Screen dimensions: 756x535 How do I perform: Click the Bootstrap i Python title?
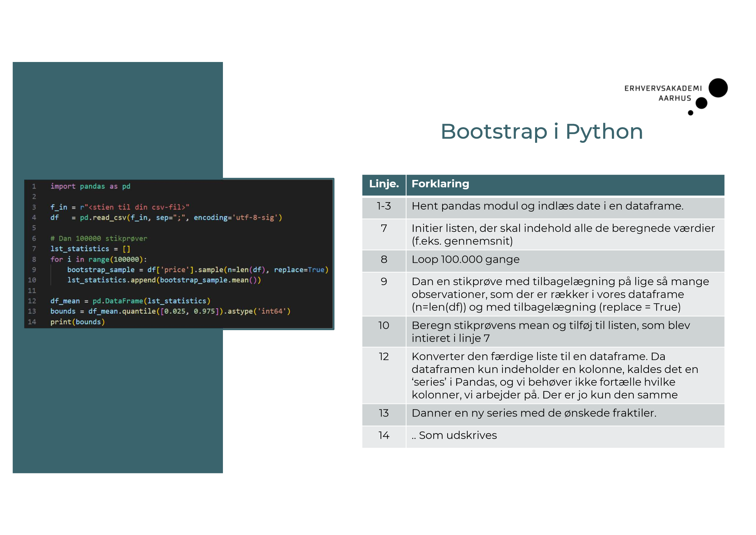(541, 131)
